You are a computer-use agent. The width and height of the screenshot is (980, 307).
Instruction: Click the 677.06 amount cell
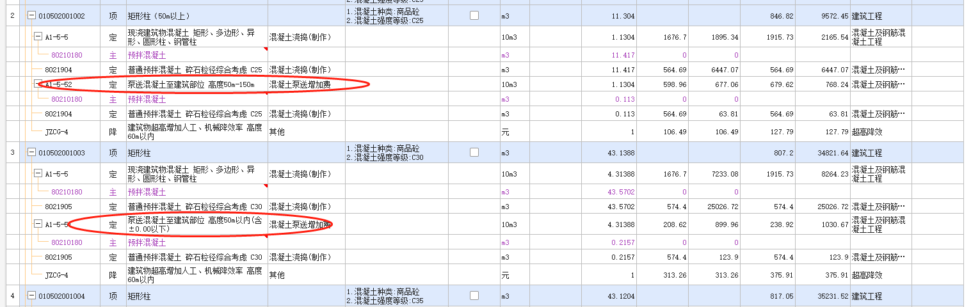(x=714, y=84)
